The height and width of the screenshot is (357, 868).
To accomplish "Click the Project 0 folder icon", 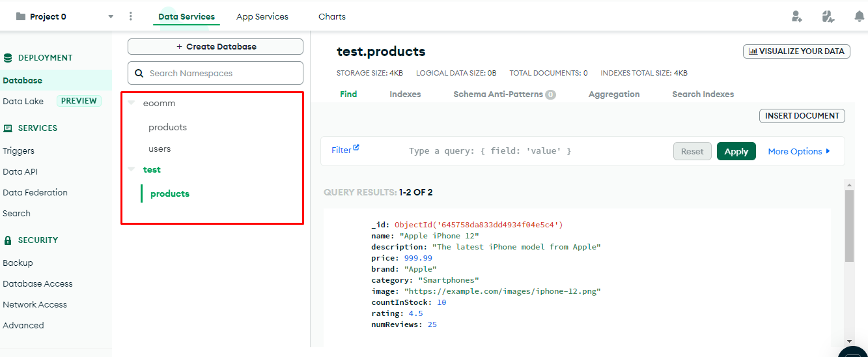I will [21, 16].
